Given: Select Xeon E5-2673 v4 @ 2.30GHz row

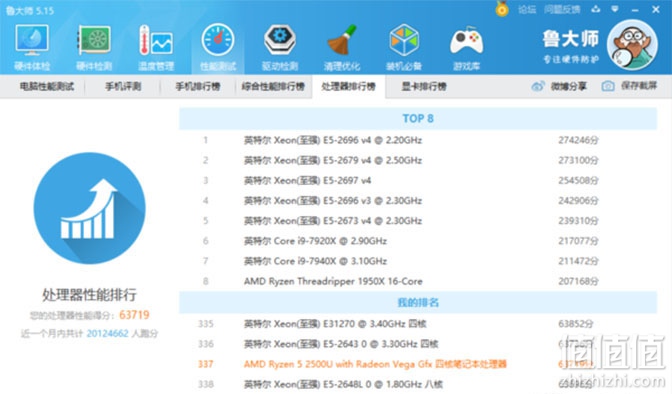Looking at the screenshot, I should (418, 221).
